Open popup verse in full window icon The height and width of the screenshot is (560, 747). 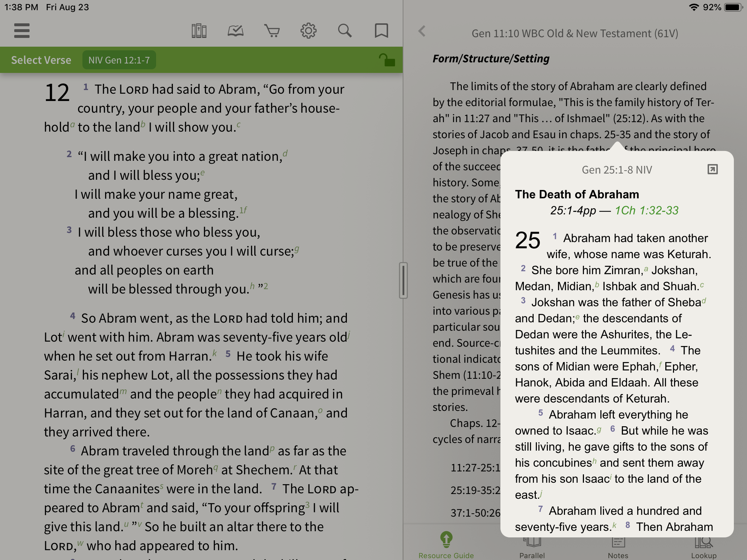click(712, 169)
